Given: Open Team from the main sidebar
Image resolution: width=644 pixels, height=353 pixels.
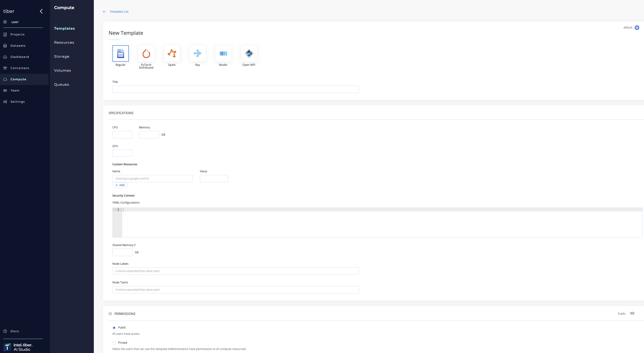Looking at the screenshot, I should point(15,91).
